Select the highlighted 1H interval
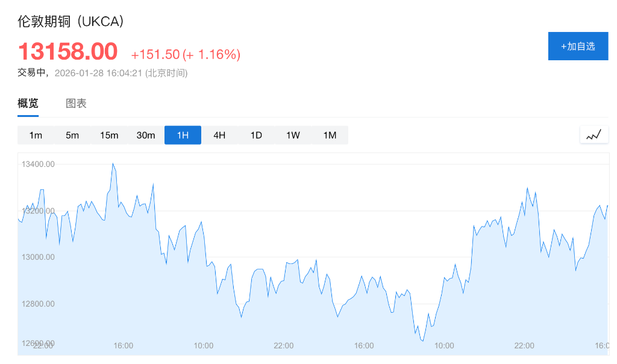Viewport: 617px width, 364px height. [183, 135]
